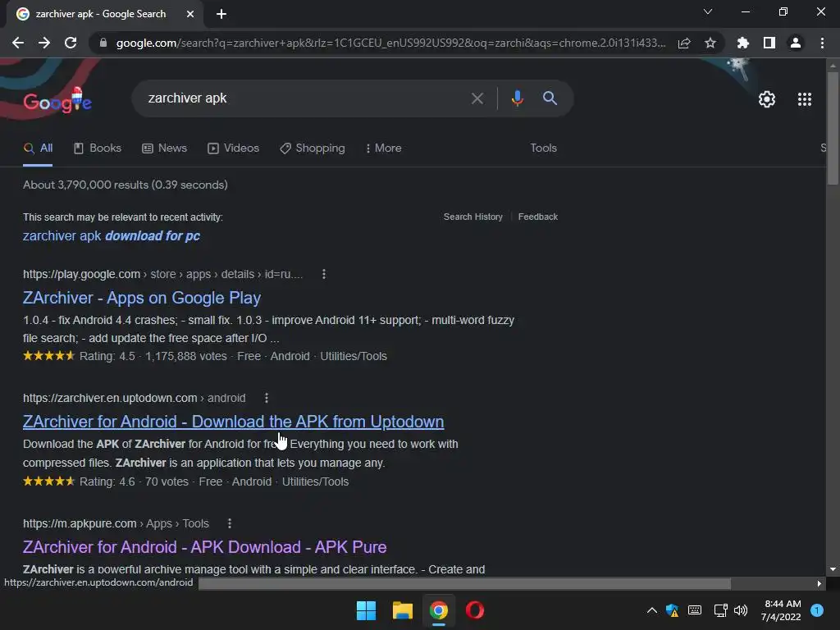Screen dimensions: 840x630
Task: Click the scrollbar down arrow
Action: [833, 569]
